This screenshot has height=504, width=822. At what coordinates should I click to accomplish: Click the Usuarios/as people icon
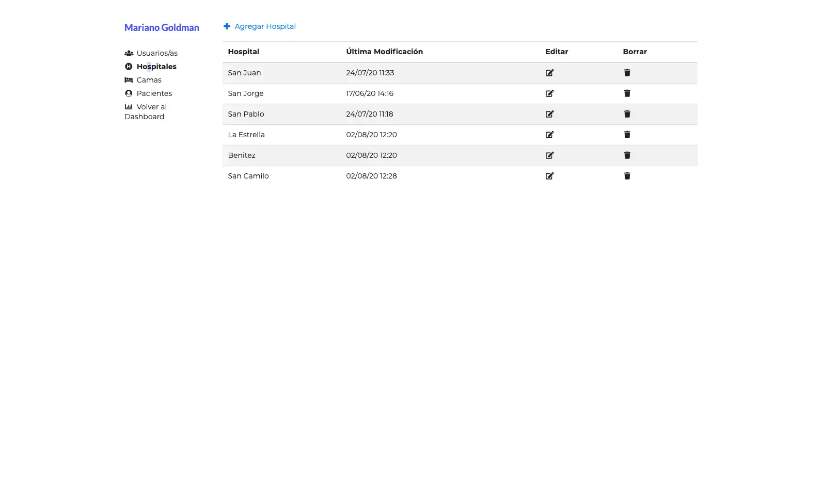pyautogui.click(x=129, y=53)
